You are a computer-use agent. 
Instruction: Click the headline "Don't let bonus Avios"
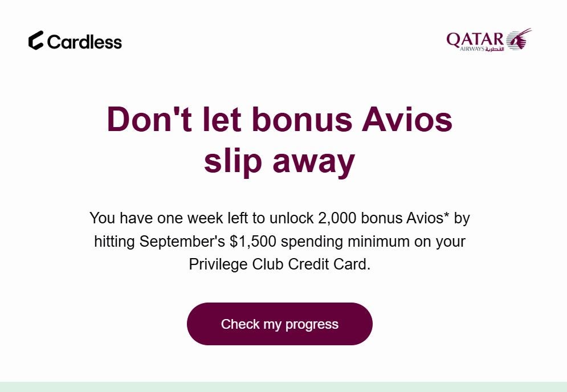pos(279,120)
